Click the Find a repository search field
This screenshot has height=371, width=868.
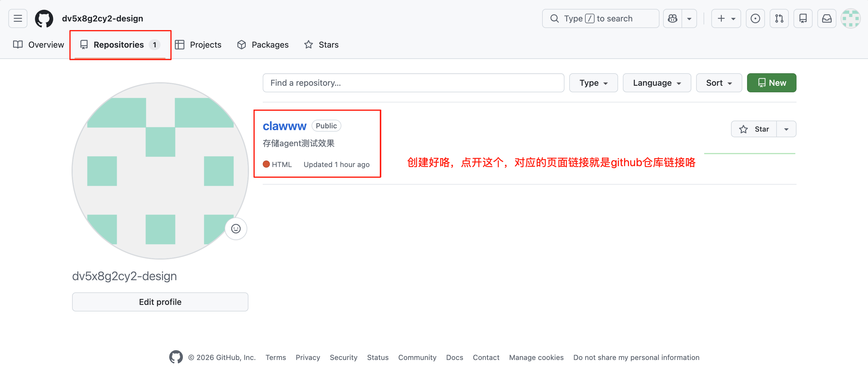(x=413, y=83)
